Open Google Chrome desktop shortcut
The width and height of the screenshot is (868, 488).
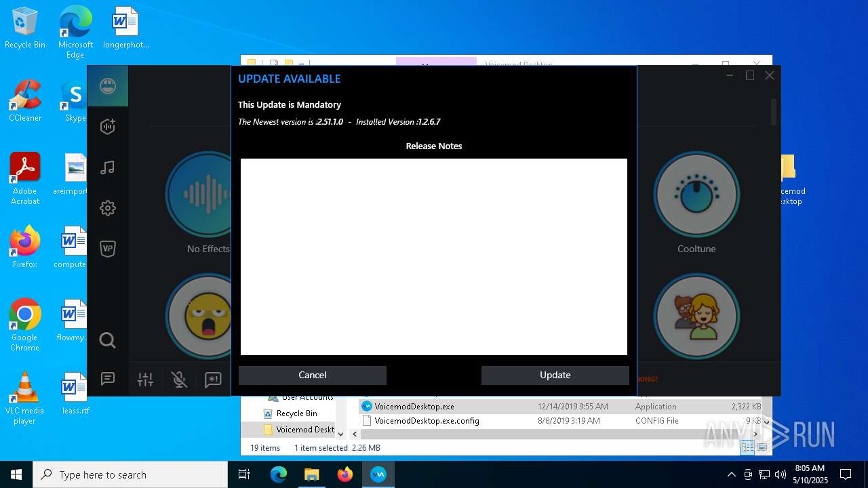pos(25,325)
